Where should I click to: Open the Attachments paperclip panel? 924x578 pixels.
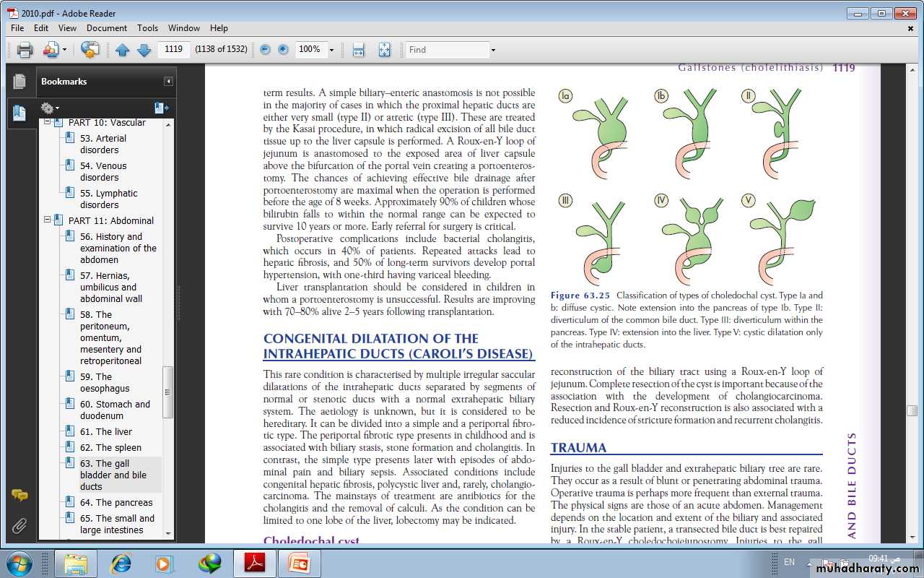tap(19, 525)
